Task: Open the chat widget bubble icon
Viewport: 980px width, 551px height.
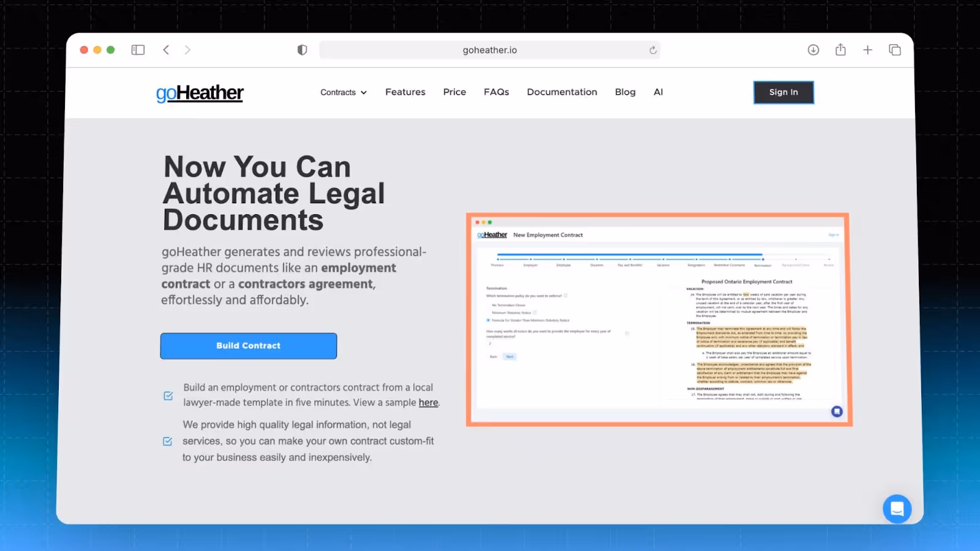Action: [897, 509]
